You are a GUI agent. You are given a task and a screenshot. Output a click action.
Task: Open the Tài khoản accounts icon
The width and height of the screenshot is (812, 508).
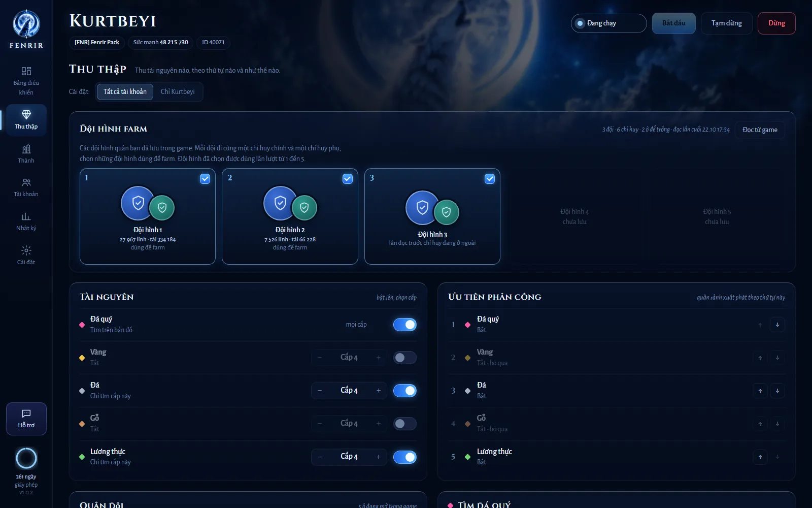tap(26, 182)
